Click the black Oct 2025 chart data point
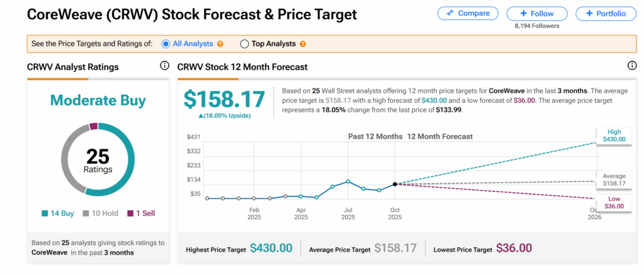 coord(395,184)
